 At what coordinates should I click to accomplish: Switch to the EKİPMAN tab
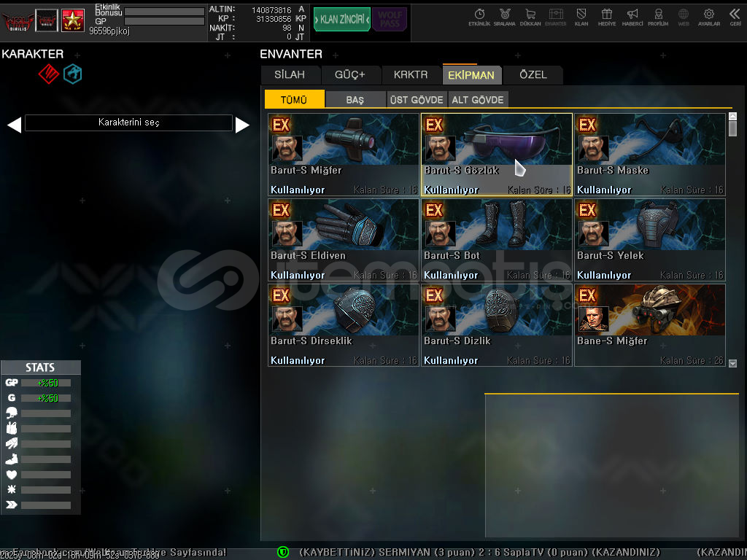pos(471,75)
